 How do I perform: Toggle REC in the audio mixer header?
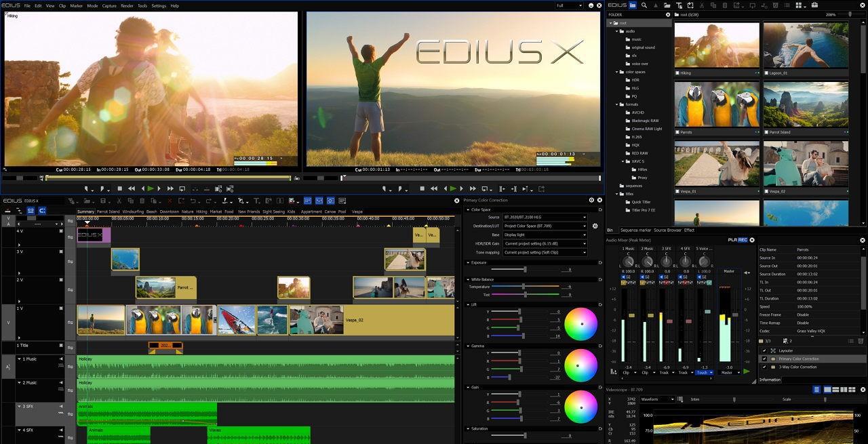pos(743,239)
